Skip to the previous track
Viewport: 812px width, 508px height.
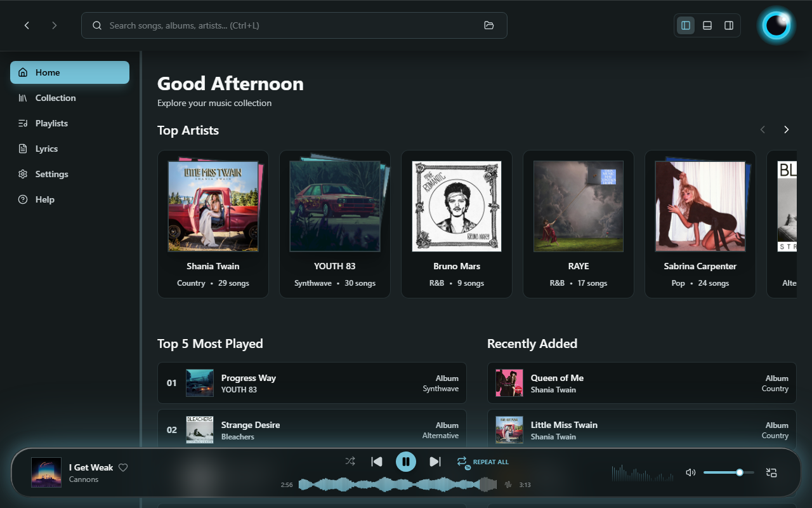377,462
